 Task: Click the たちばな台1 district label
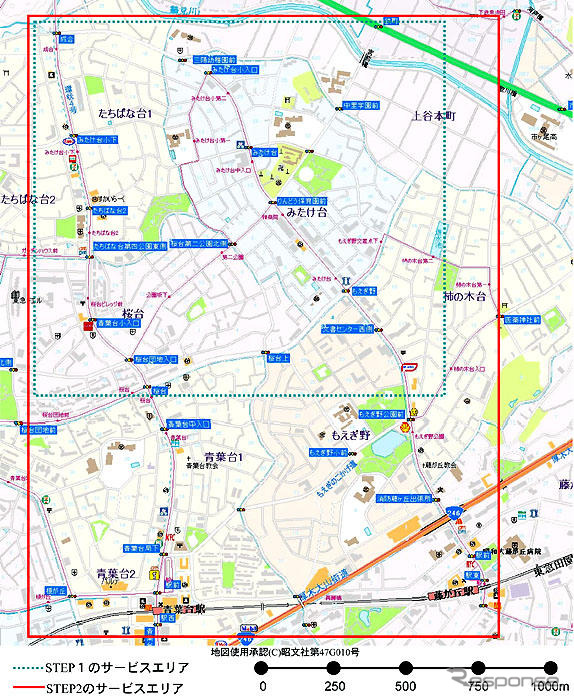click(125, 114)
